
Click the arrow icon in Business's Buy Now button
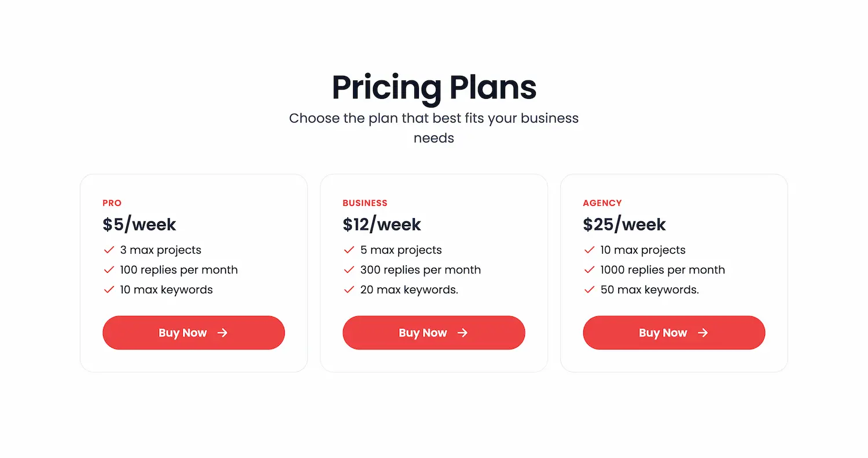462,333
